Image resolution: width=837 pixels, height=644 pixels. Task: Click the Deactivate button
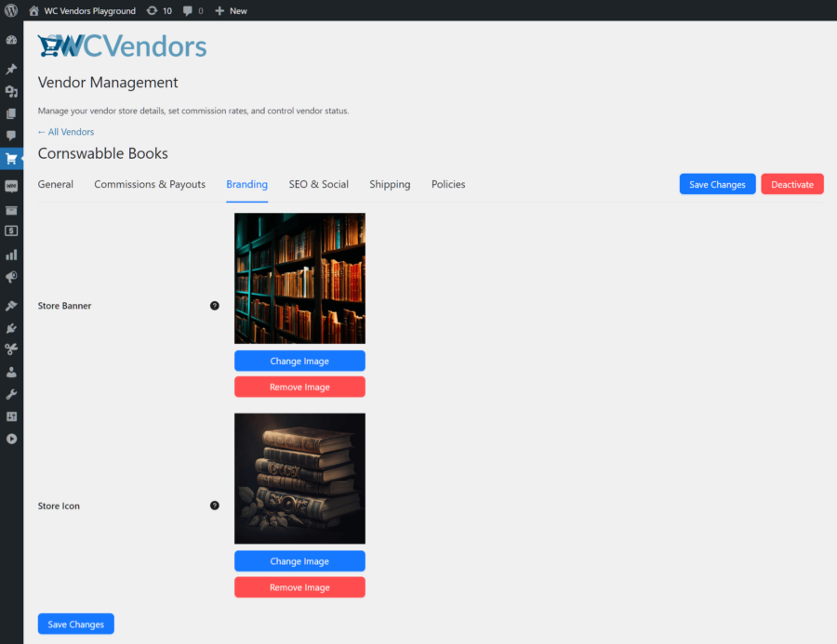pos(792,184)
